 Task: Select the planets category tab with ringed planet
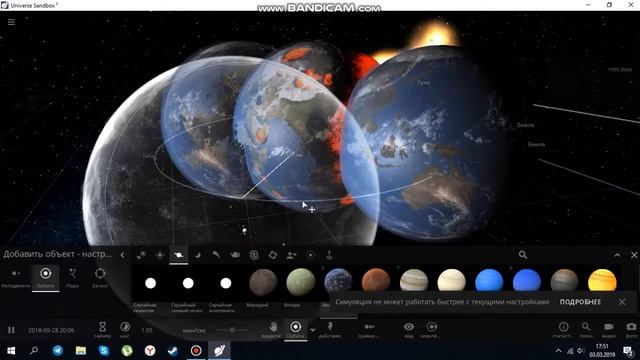point(179,255)
